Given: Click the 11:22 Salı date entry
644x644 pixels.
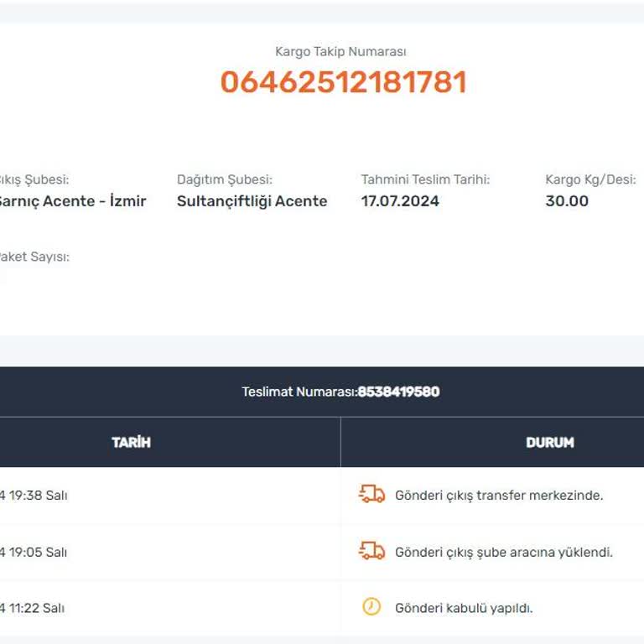Looking at the screenshot, I should click(34, 608).
